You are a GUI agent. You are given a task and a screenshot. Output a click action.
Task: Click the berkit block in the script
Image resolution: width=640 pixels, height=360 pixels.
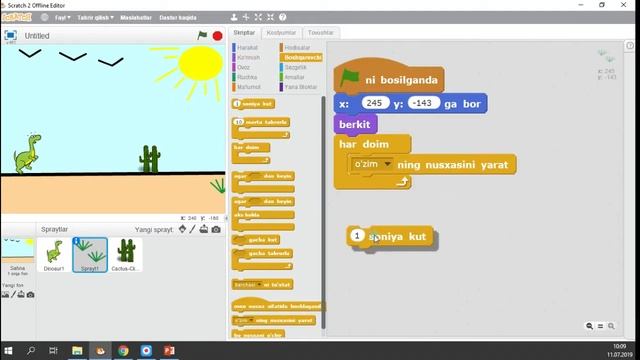click(x=355, y=124)
